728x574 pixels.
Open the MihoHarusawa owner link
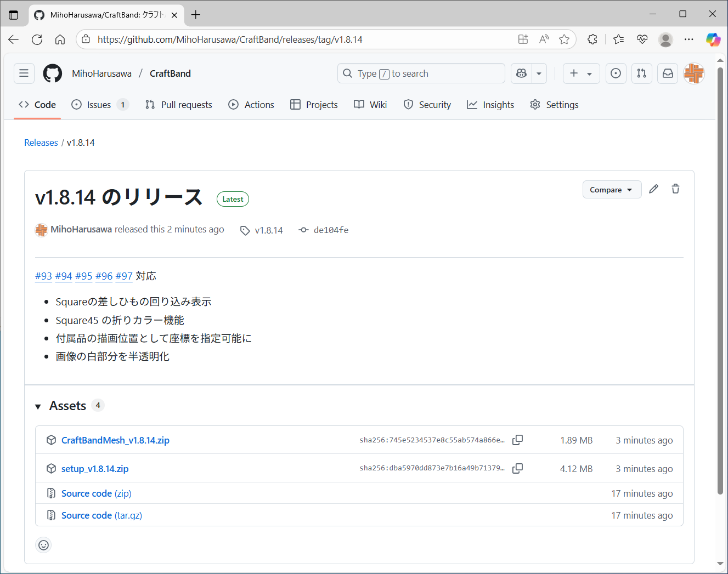pos(102,73)
